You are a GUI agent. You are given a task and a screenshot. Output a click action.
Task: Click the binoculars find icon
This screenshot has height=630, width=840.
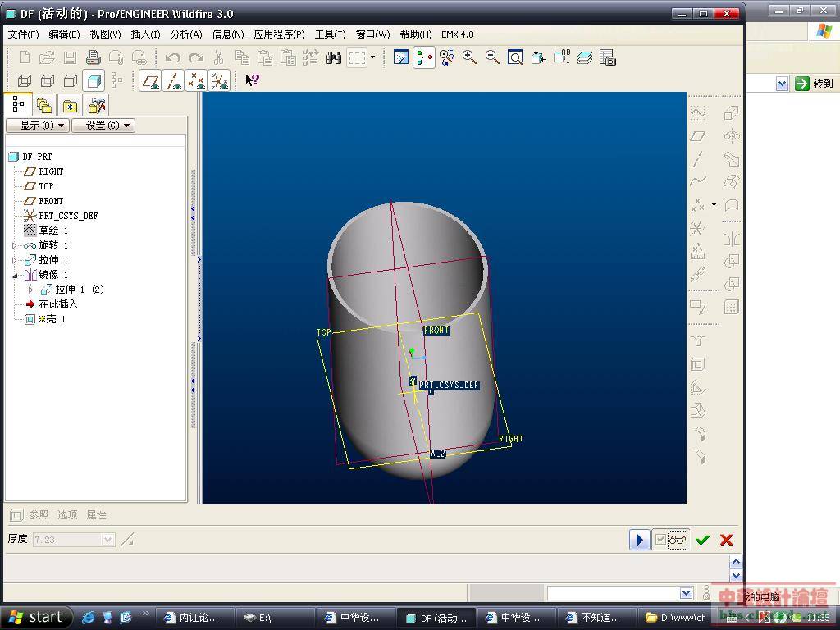click(334, 57)
